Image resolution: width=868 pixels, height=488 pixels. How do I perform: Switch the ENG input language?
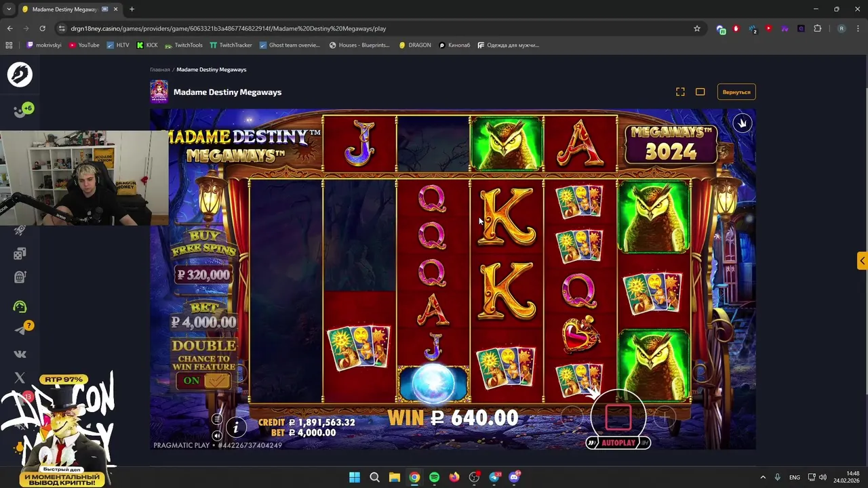(795, 477)
